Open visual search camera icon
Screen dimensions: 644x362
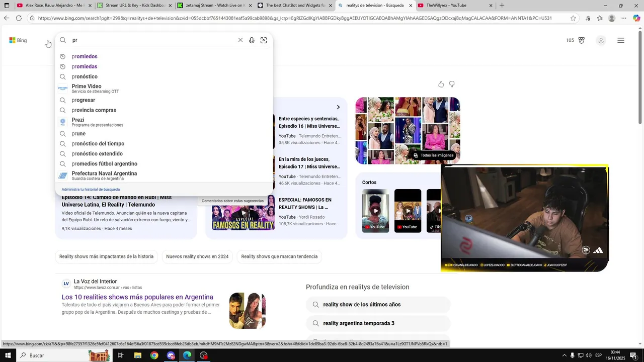[264, 40]
